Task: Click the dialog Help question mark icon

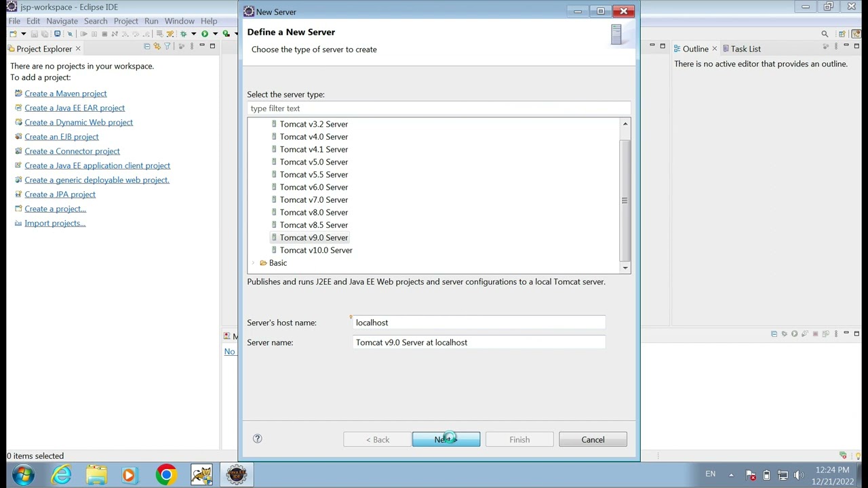Action: 258,439
